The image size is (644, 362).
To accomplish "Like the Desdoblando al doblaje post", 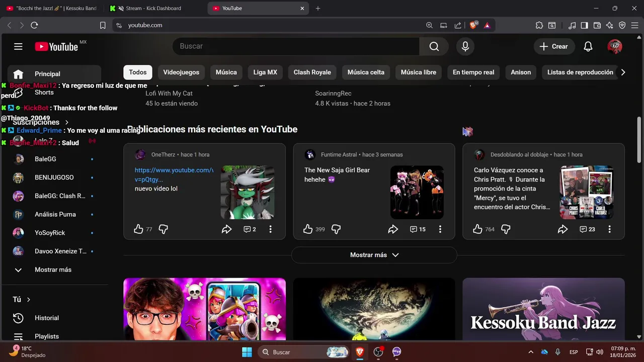I will pyautogui.click(x=477, y=229).
